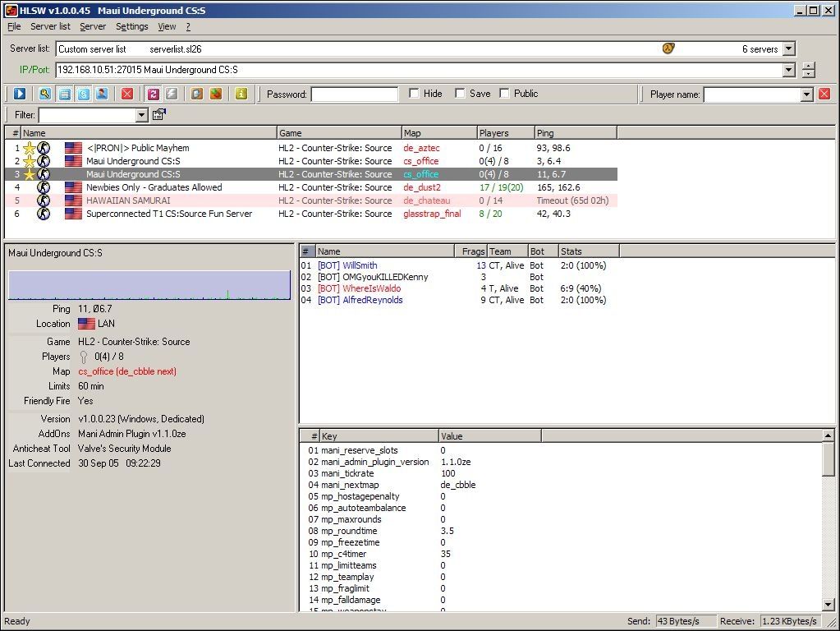Open the Settings menu
Screen dimensions: 840x631
click(x=131, y=26)
